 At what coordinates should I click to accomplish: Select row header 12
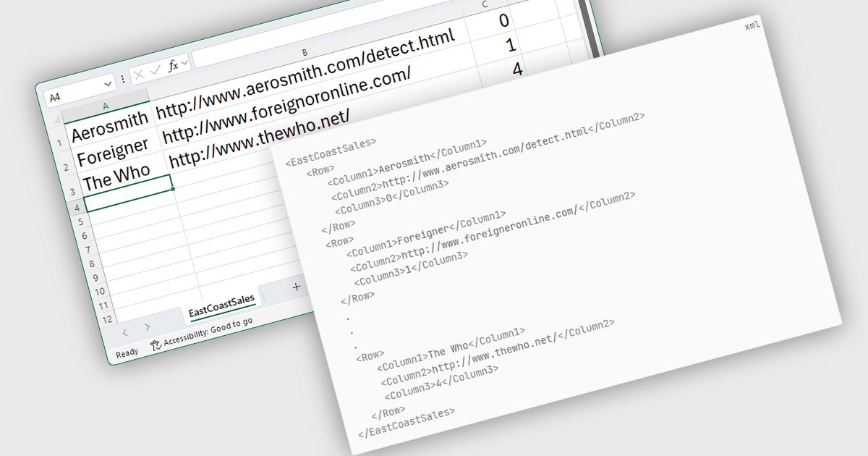[106, 319]
